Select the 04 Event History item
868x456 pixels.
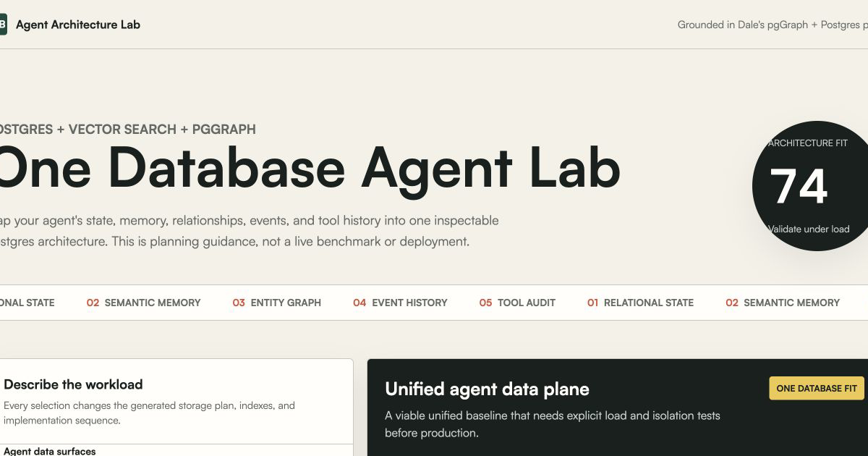400,303
